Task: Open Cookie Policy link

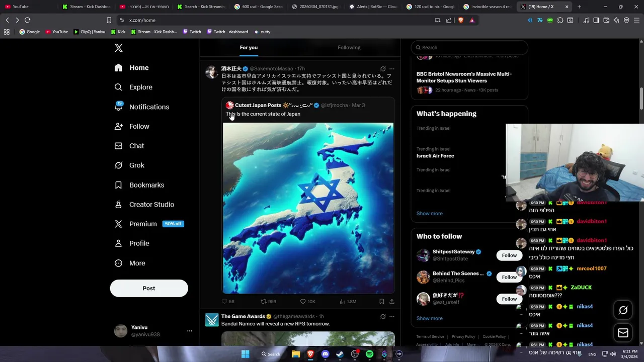Action: tap(494, 336)
